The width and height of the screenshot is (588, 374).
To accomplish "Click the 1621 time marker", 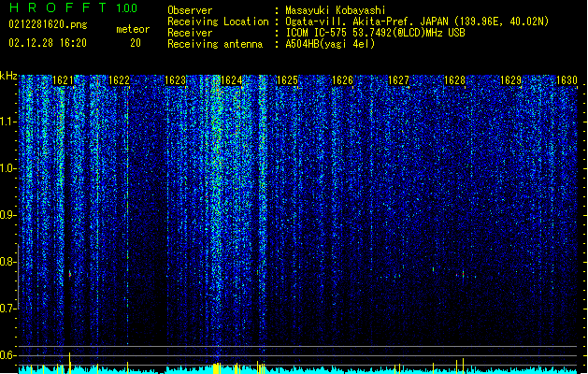I will [x=63, y=80].
